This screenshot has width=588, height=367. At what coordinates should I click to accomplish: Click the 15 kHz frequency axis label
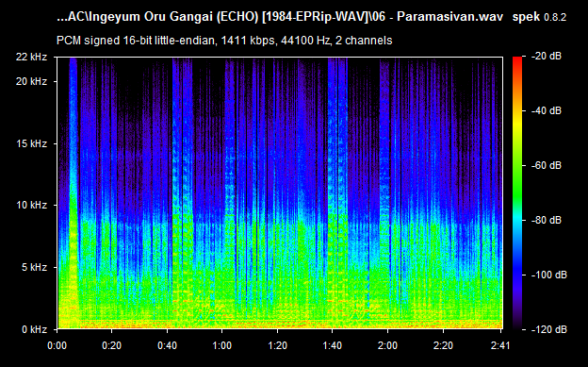31,143
